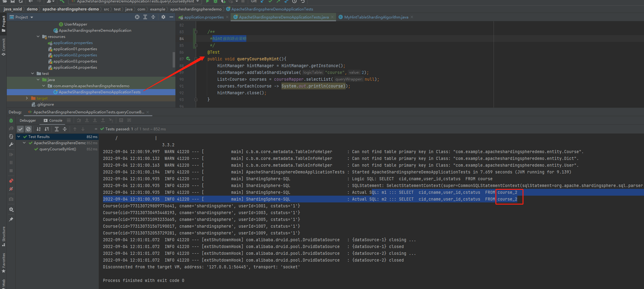Click the debug layout lines icon
The image size is (644, 289).
tap(69, 120)
